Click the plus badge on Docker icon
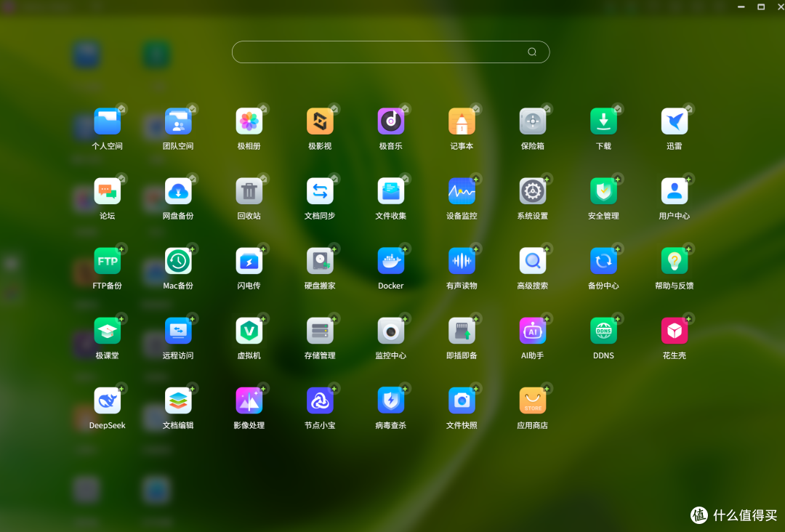The image size is (785, 532). pos(405,249)
